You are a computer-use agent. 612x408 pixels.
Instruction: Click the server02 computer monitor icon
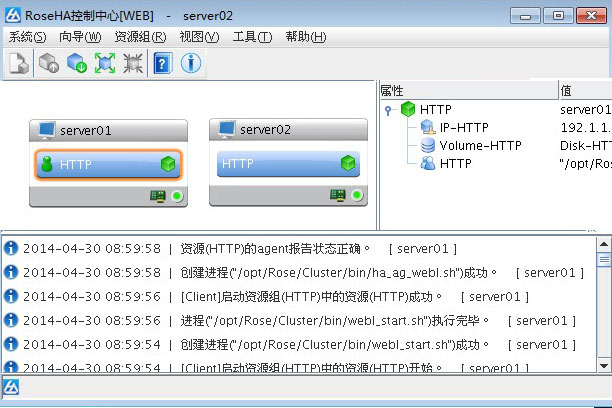(x=227, y=129)
